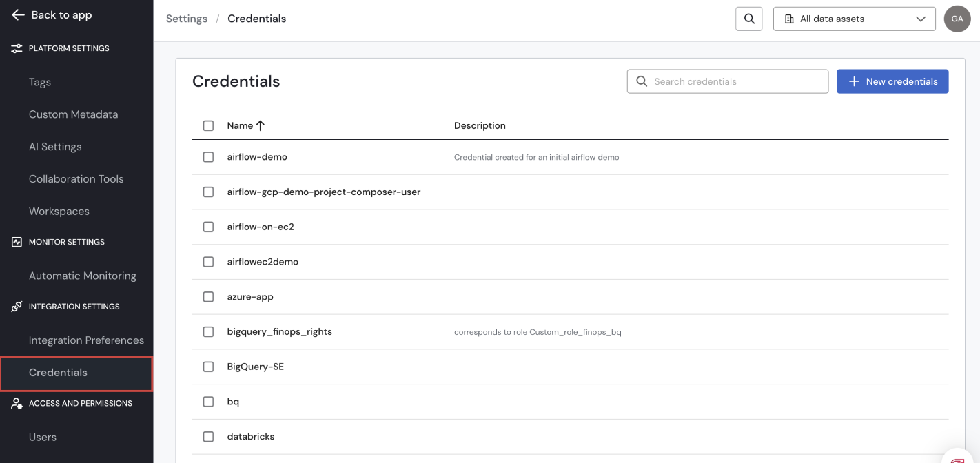
Task: Open the airflow-gcp-demo-project-composer-user credential
Action: [x=324, y=192]
